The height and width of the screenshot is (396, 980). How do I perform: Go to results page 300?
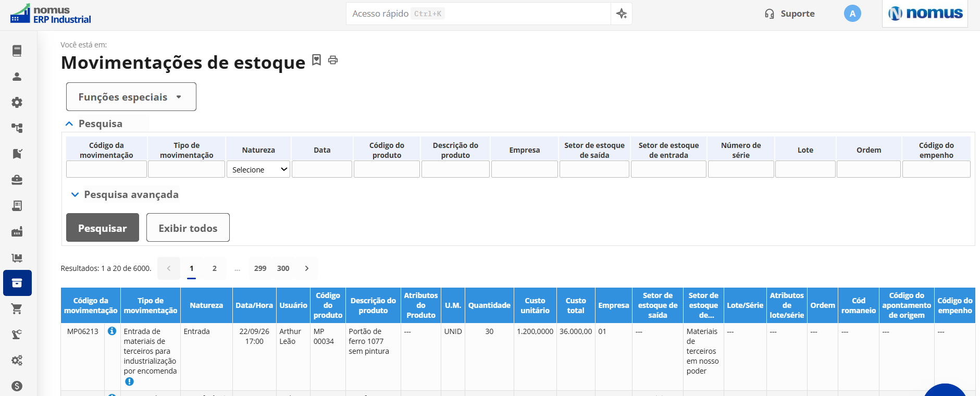pos(283,268)
